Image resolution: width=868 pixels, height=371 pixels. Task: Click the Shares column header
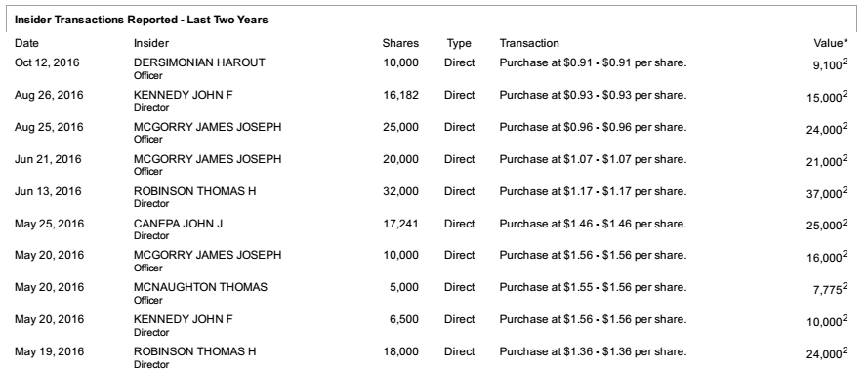click(x=400, y=43)
